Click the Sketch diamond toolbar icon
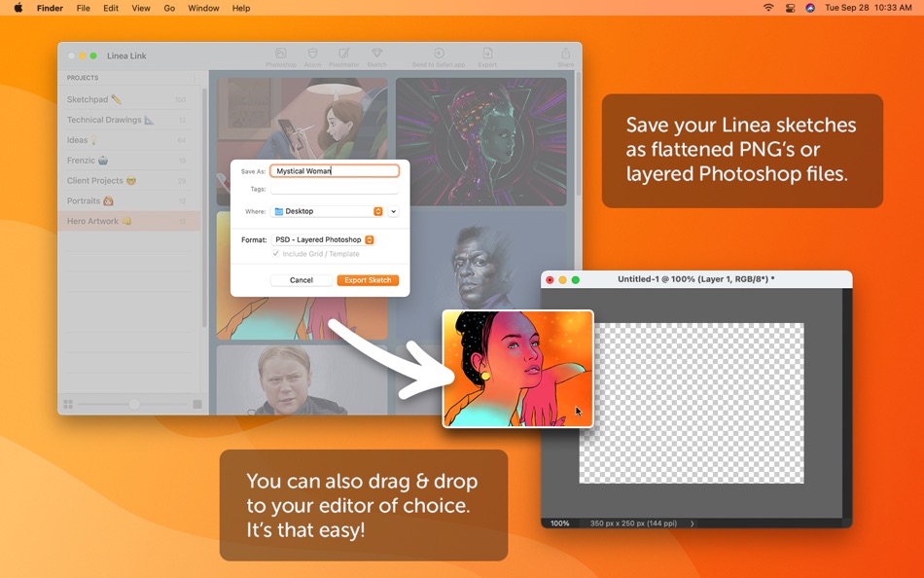This screenshot has width=924, height=578. (377, 56)
